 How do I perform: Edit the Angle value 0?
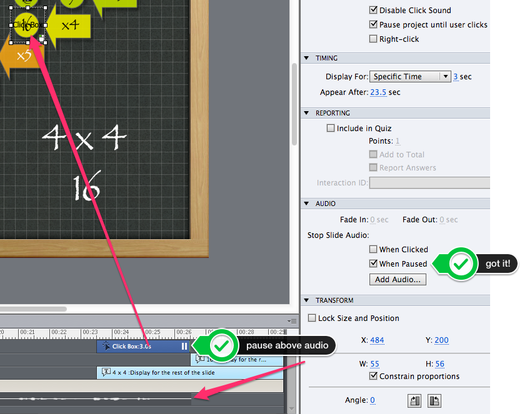tap(373, 400)
